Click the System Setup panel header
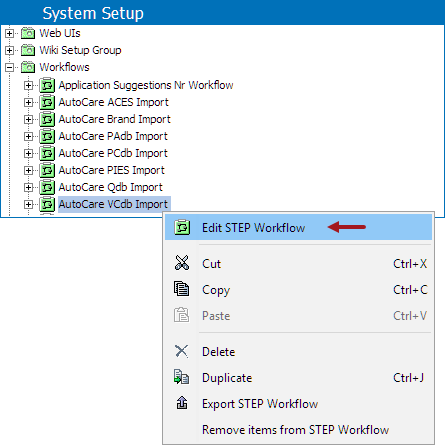The width and height of the screenshot is (445, 445). click(222, 13)
